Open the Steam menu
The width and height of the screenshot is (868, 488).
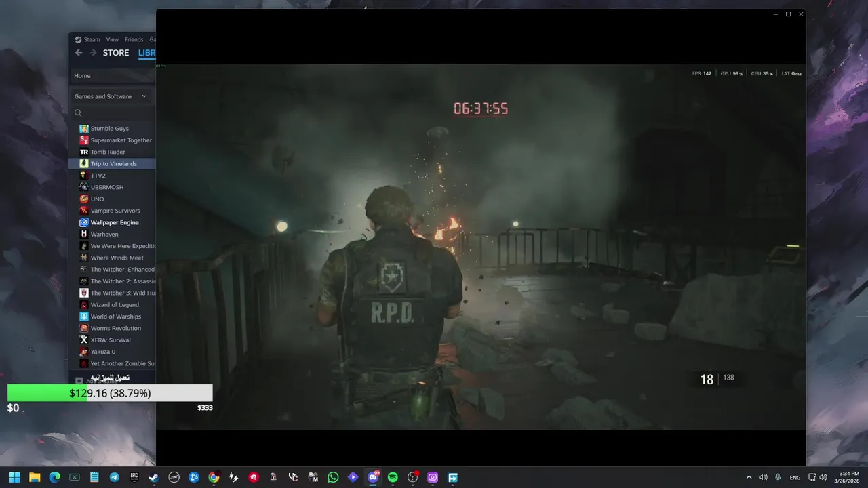tap(92, 39)
